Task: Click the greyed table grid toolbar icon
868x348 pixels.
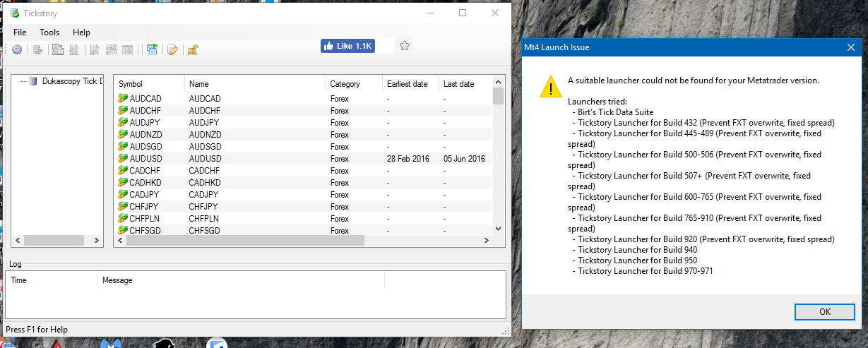Action: click(127, 49)
